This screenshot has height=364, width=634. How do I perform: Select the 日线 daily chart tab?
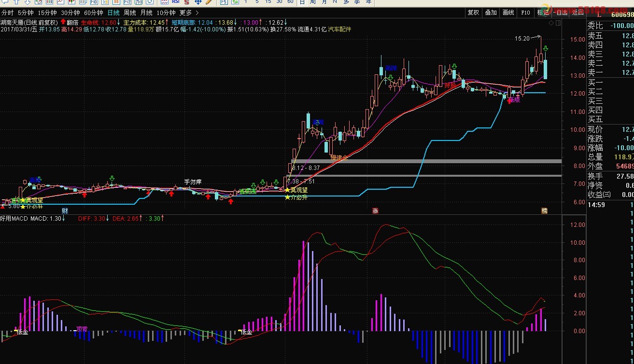point(113,13)
